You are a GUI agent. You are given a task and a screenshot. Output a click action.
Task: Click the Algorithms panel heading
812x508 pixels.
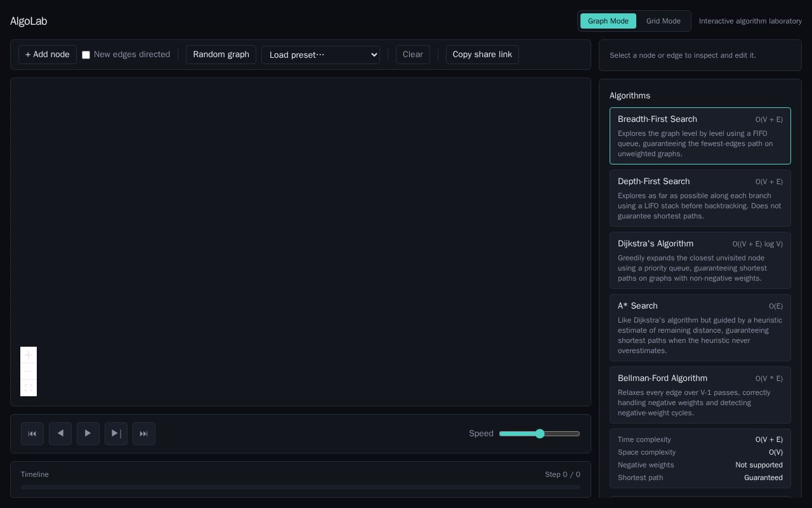click(630, 95)
